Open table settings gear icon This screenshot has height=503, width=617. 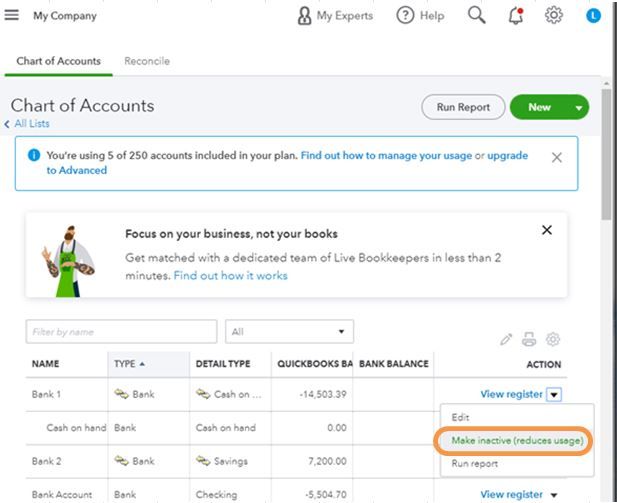[552, 339]
